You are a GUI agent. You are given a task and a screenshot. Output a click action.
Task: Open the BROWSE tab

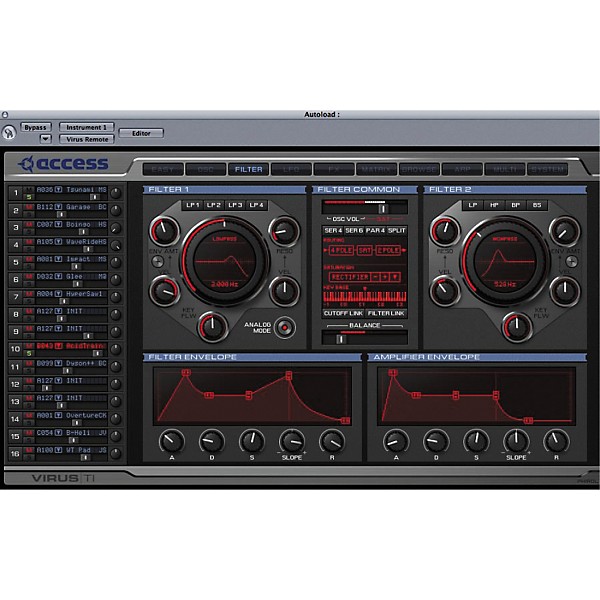(419, 169)
